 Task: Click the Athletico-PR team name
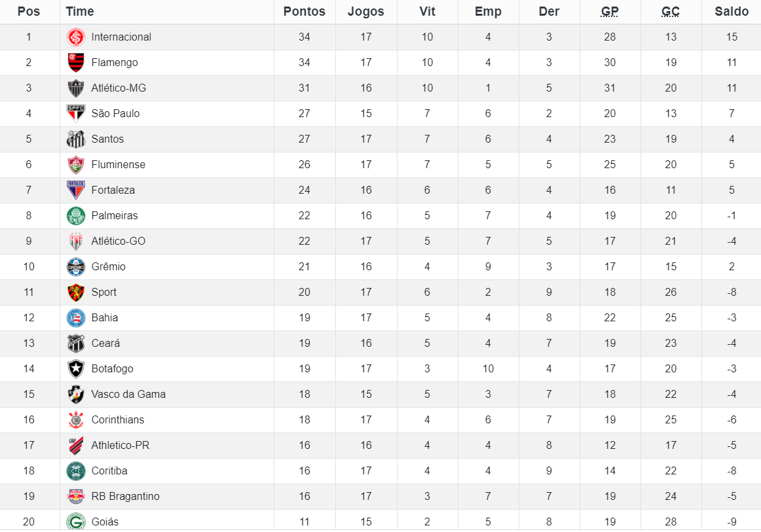(121, 446)
